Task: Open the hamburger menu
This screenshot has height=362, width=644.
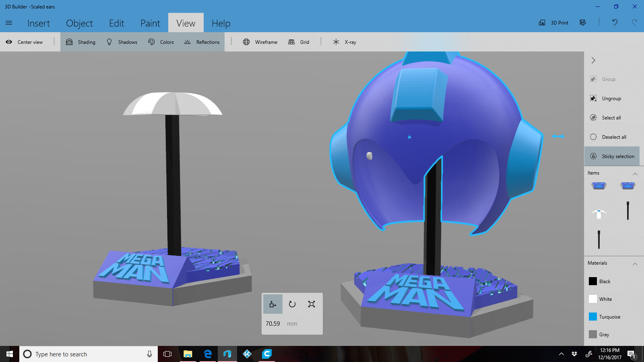Action: pyautogui.click(x=9, y=23)
